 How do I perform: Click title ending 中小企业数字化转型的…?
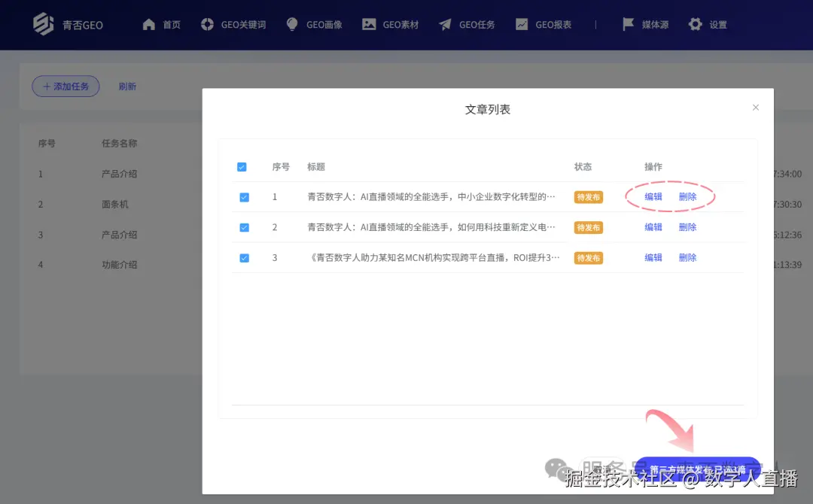point(431,197)
